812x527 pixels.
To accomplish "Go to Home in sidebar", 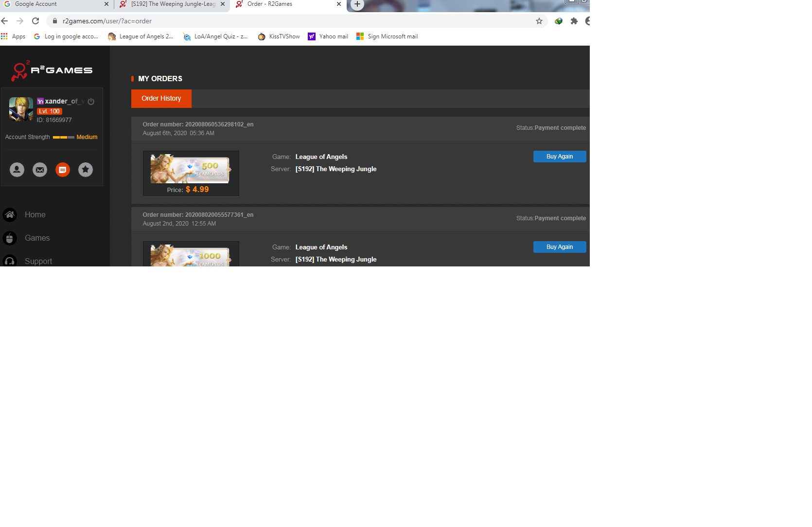I will [x=35, y=215].
